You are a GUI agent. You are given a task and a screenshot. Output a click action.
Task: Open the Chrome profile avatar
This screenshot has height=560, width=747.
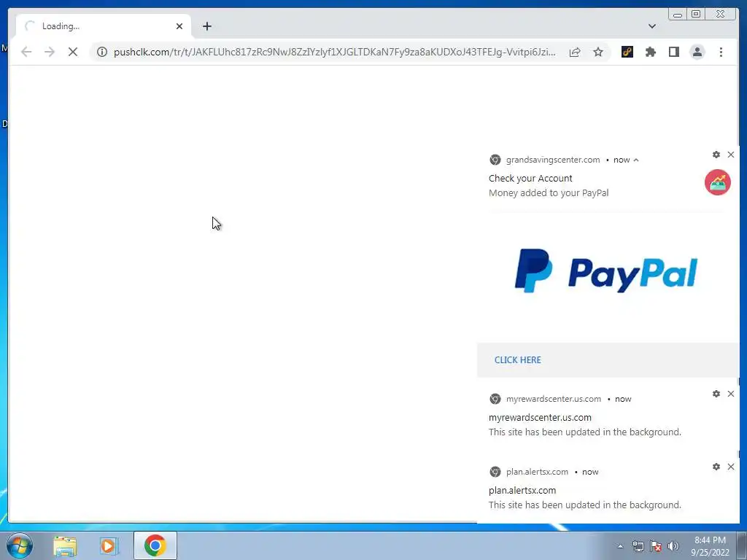tap(697, 52)
